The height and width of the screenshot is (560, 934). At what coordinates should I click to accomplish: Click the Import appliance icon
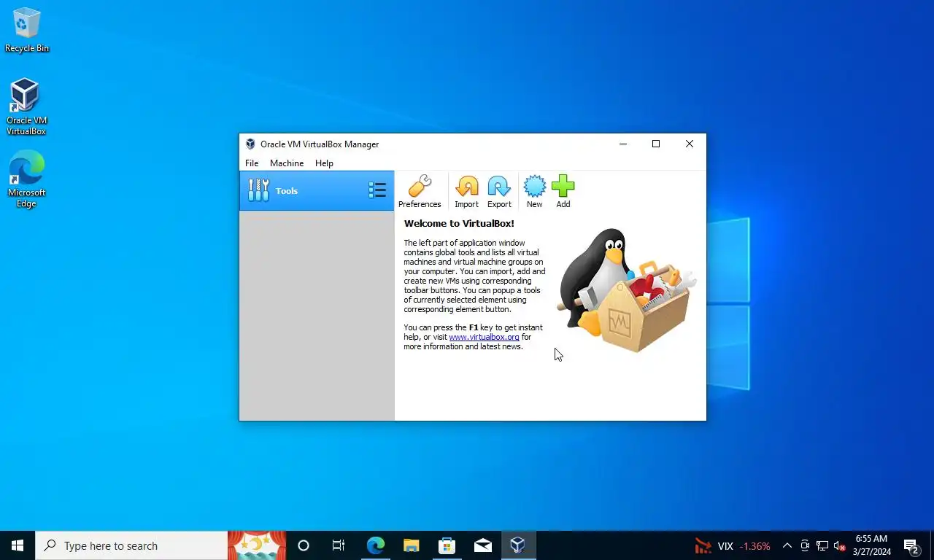tap(467, 192)
